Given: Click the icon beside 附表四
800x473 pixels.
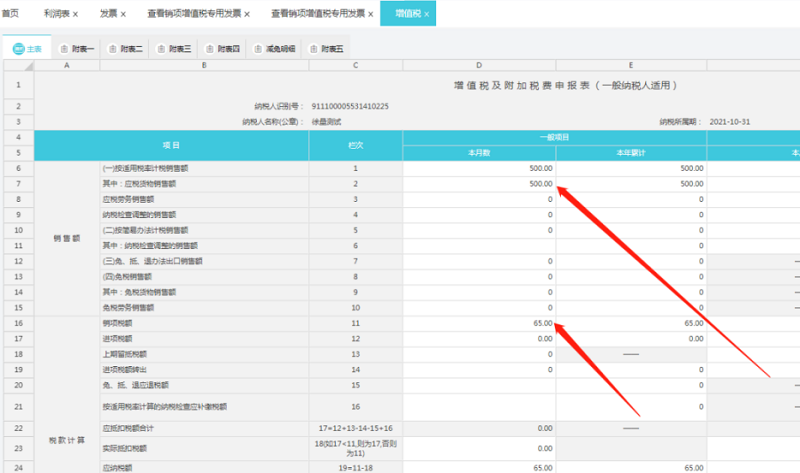Looking at the screenshot, I should point(209,49).
